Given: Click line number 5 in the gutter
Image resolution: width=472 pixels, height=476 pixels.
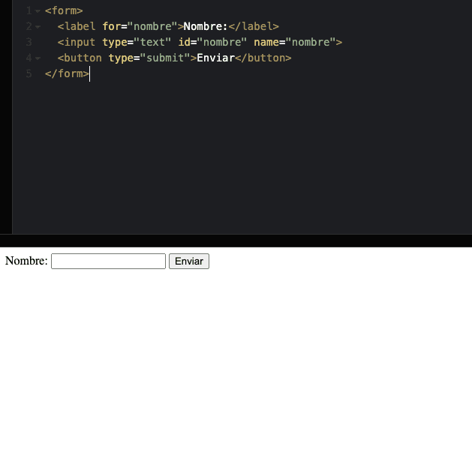Looking at the screenshot, I should click(29, 73).
